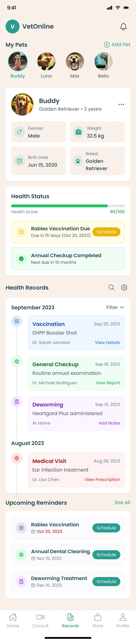Expand the Filter dropdown
Image resolution: width=136 pixels, height=644 pixels.
tap(115, 307)
